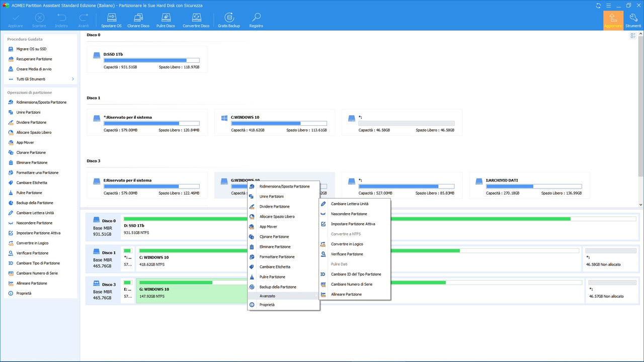Select the Disco 1 Base MBR header

click(103, 259)
